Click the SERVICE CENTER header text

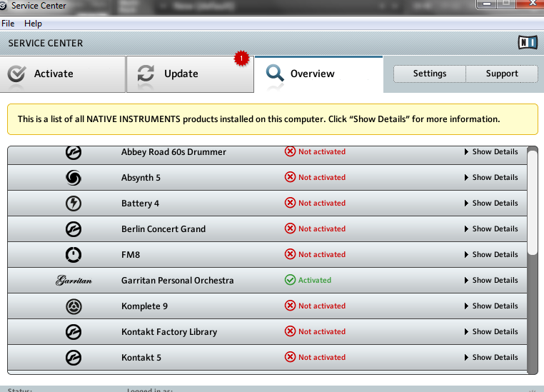click(46, 43)
